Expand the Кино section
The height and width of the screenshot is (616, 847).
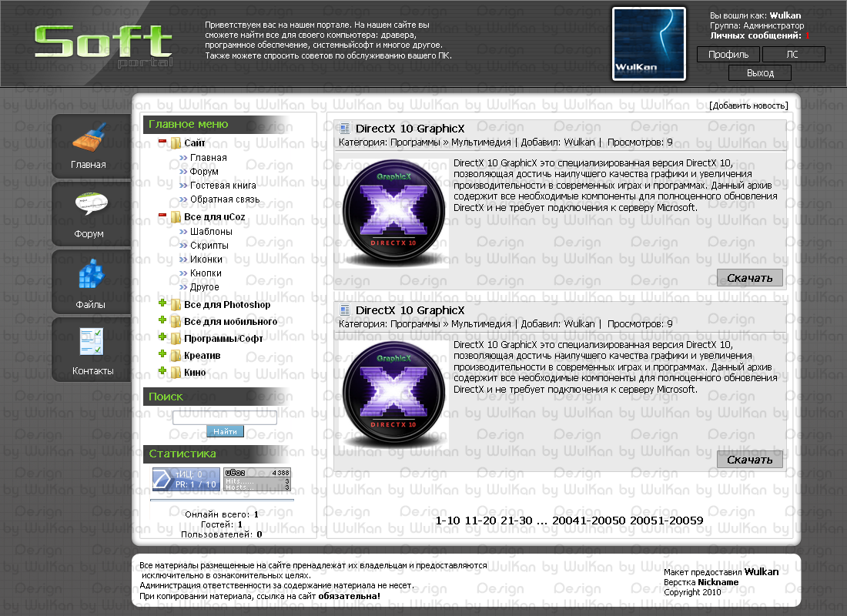pos(162,370)
